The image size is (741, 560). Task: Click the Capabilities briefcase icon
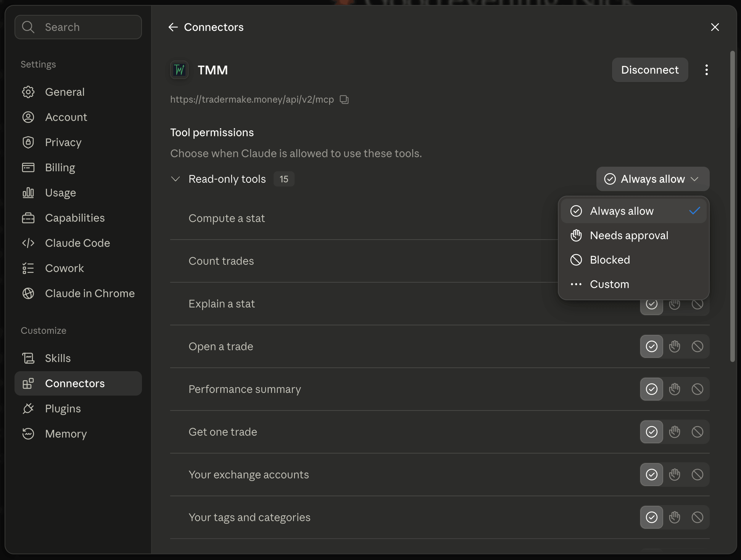point(28,218)
